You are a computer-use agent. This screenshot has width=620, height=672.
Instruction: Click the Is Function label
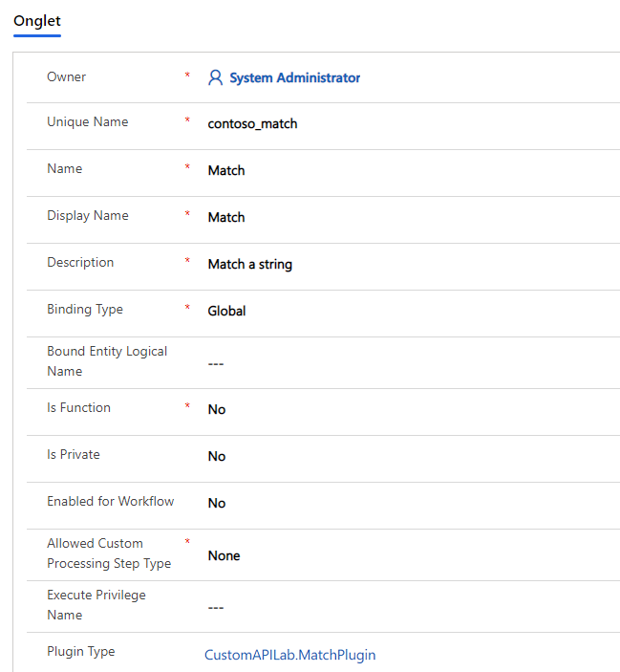pos(78,407)
